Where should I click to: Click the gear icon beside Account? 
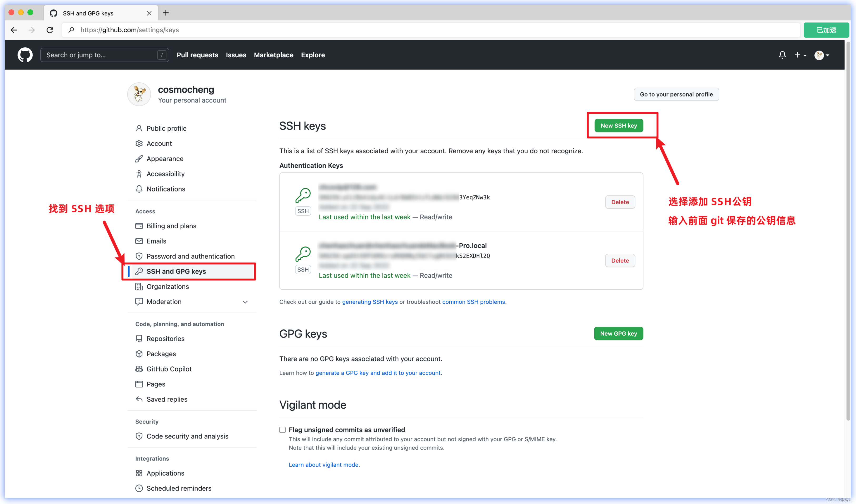point(139,143)
